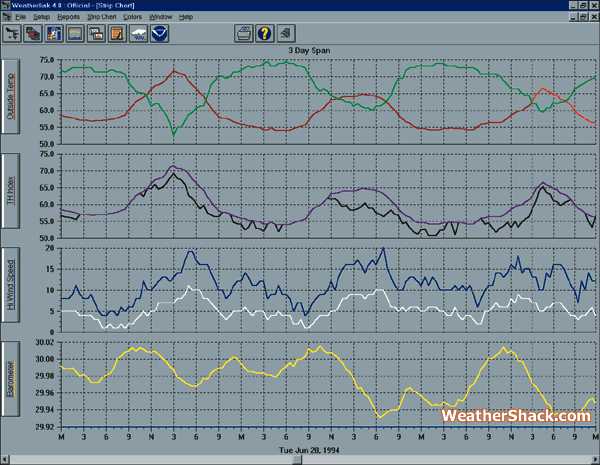
Task: Open the strip chart toolbar icon
Action: pos(75,35)
